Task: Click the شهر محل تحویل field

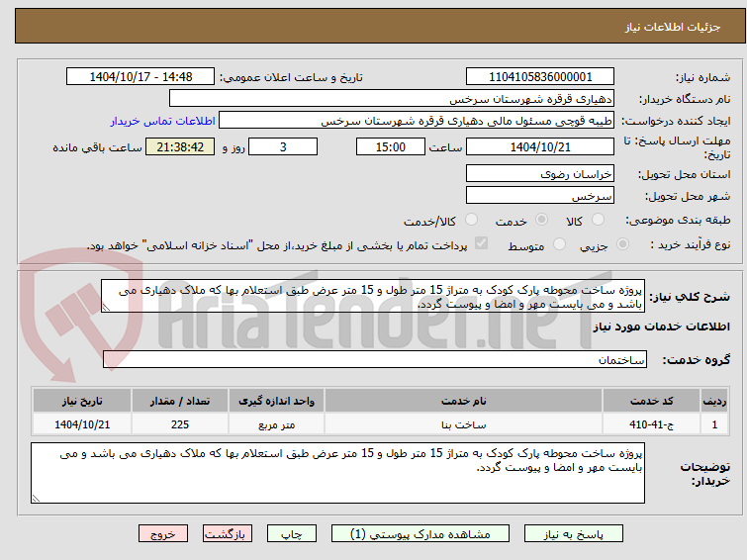Action: (540, 195)
